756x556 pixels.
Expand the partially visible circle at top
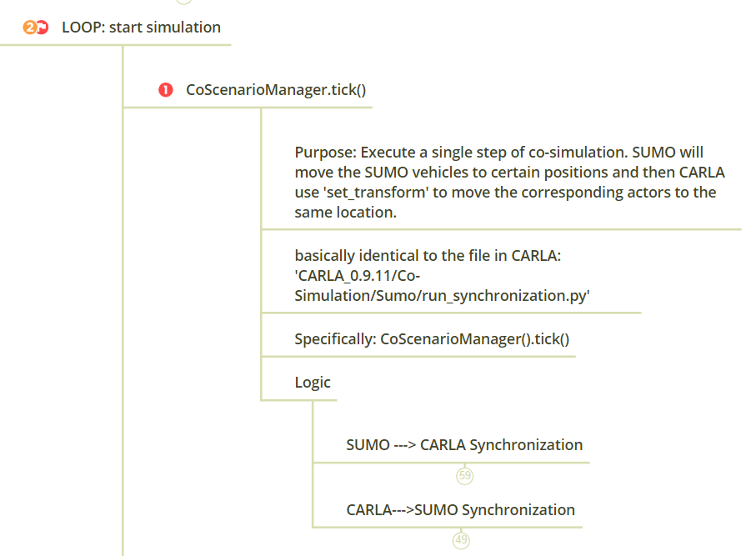click(183, 2)
